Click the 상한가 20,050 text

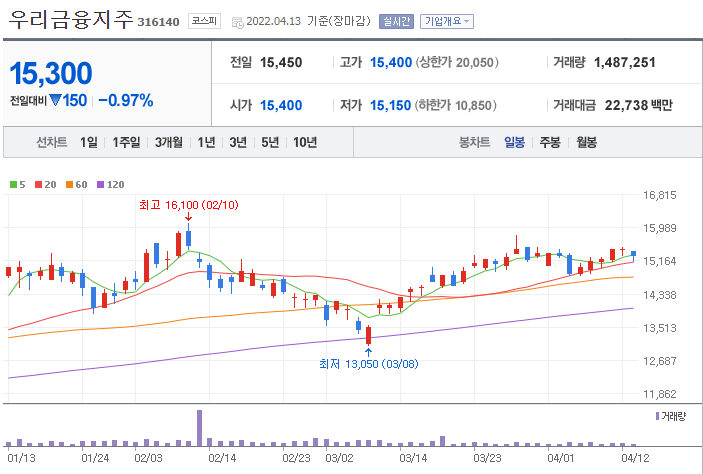[x=457, y=62]
